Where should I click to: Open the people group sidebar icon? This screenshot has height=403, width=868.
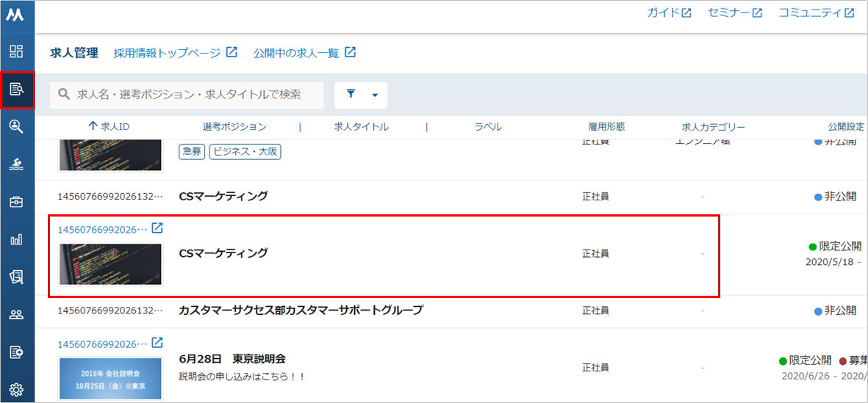[x=17, y=315]
